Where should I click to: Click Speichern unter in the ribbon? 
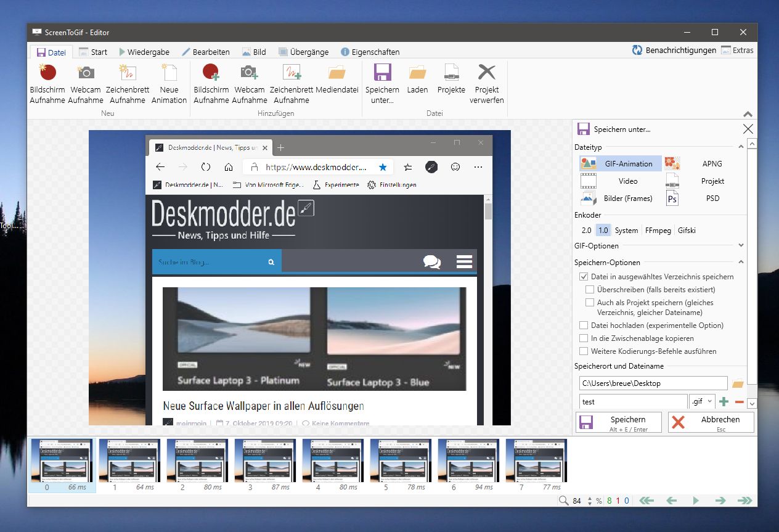point(382,84)
